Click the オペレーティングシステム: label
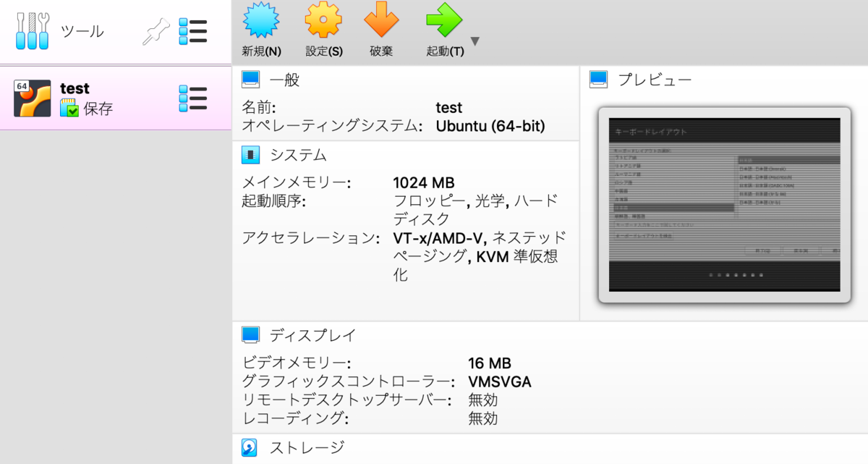The width and height of the screenshot is (868, 464). [x=332, y=126]
